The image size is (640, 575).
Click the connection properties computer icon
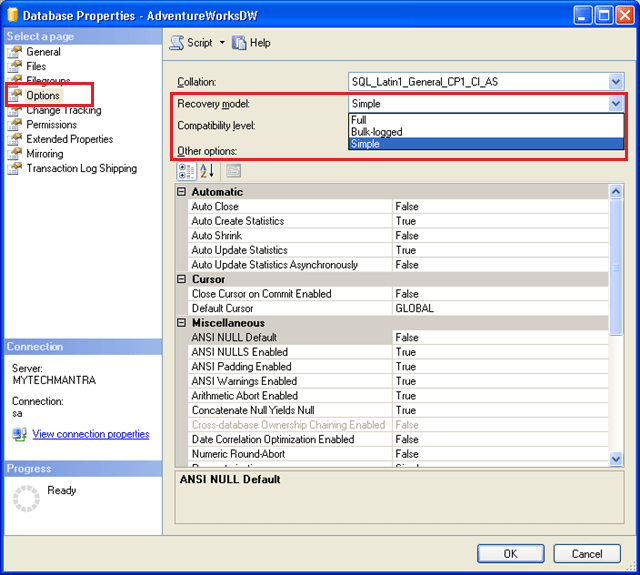pyautogui.click(x=19, y=434)
